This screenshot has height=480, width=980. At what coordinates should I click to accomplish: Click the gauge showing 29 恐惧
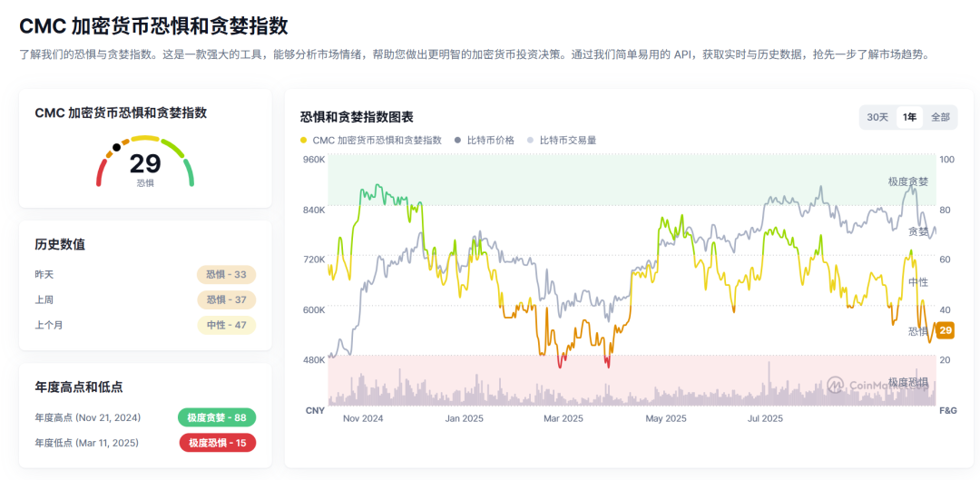(x=145, y=163)
